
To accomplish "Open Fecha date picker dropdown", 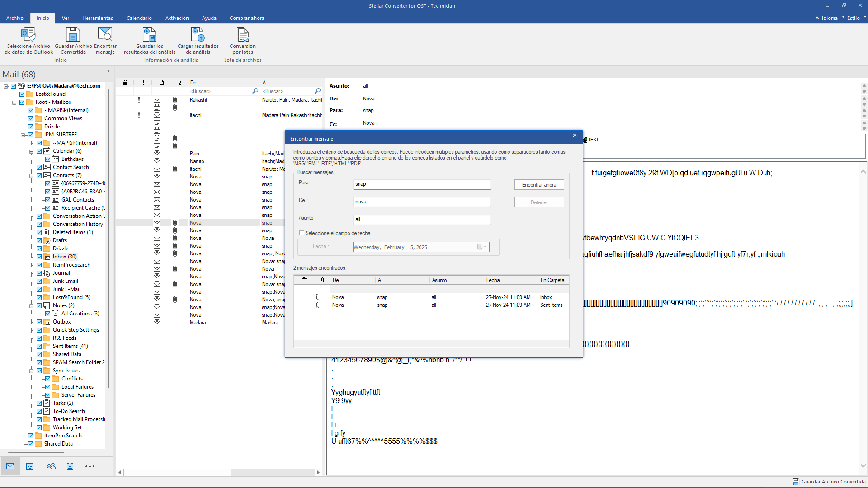I will (485, 247).
